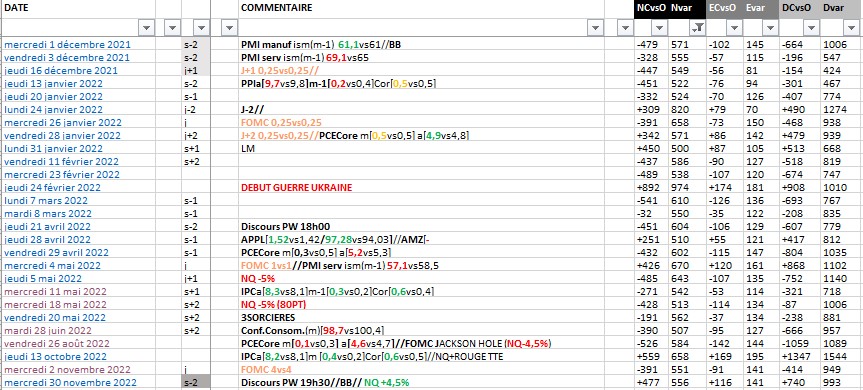Select date cell jeudi 20 janvier 2022

[78, 96]
